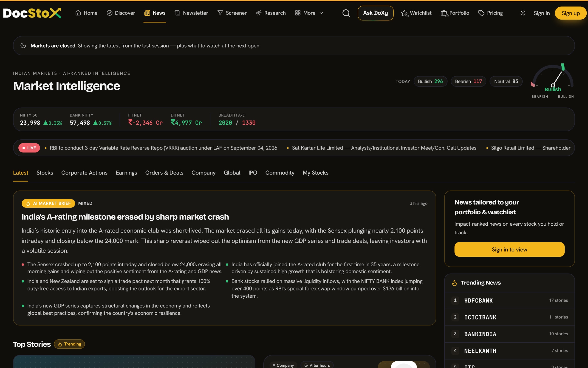Image resolution: width=588 pixels, height=368 pixels.
Task: Open the Company tab
Action: click(x=203, y=172)
